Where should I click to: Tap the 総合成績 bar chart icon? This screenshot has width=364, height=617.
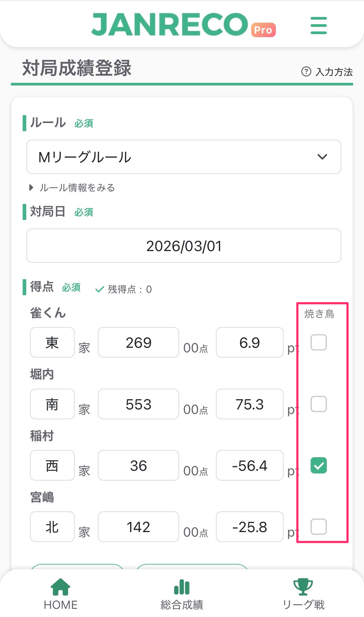pyautogui.click(x=182, y=587)
